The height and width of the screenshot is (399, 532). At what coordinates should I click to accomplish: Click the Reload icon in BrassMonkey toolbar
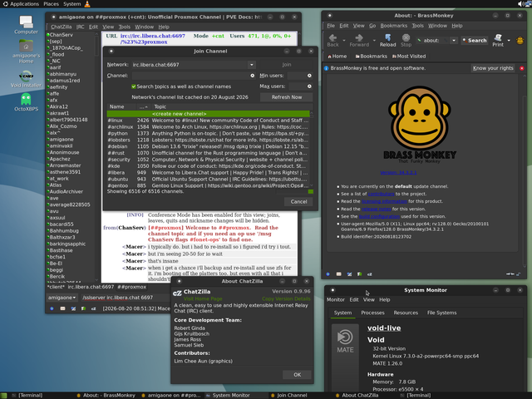(x=387, y=40)
